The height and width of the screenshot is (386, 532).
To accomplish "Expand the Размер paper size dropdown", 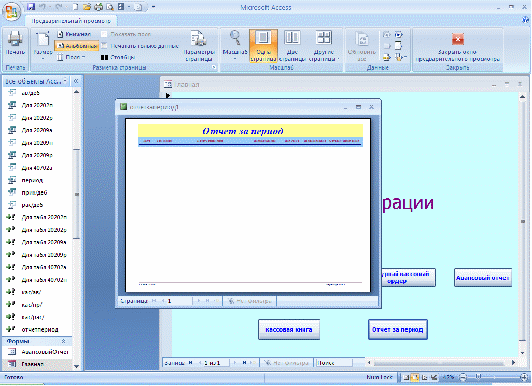I will pos(43,45).
